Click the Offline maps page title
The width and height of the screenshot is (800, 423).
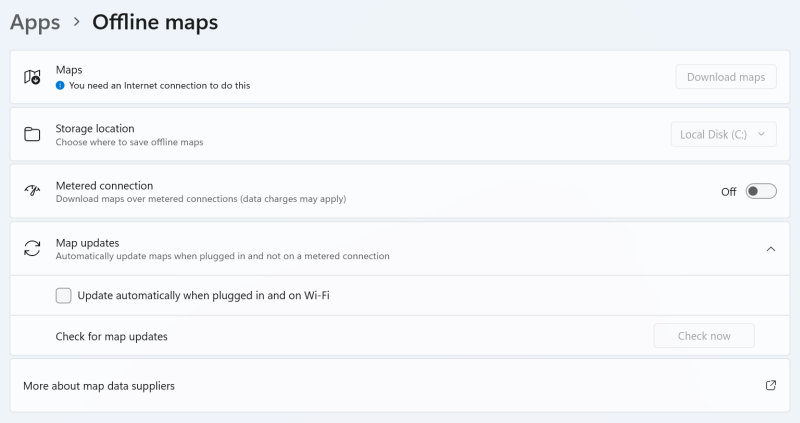point(155,22)
